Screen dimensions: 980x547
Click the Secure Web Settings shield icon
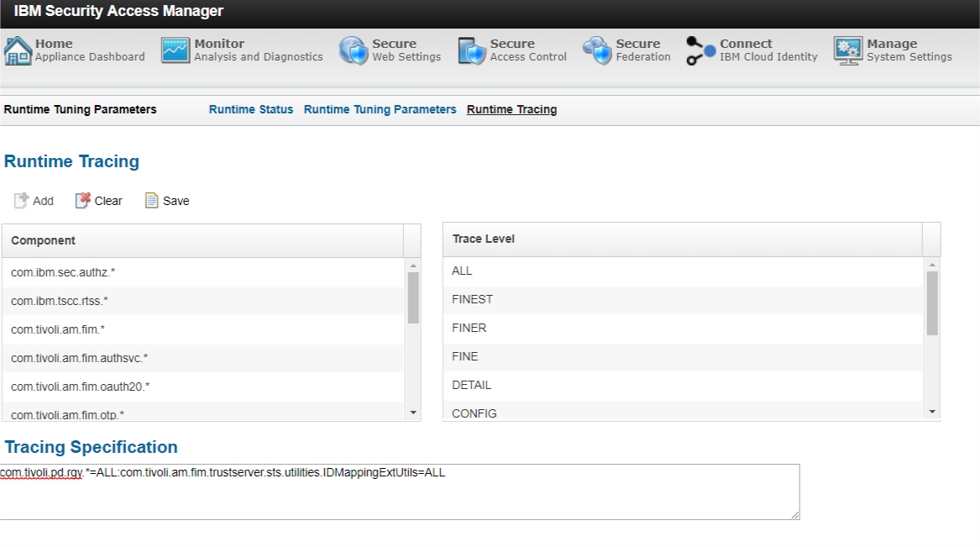[x=353, y=50]
